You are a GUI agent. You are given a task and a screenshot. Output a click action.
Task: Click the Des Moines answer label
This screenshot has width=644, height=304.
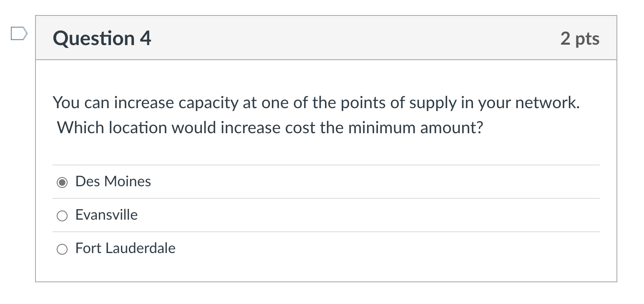click(113, 181)
